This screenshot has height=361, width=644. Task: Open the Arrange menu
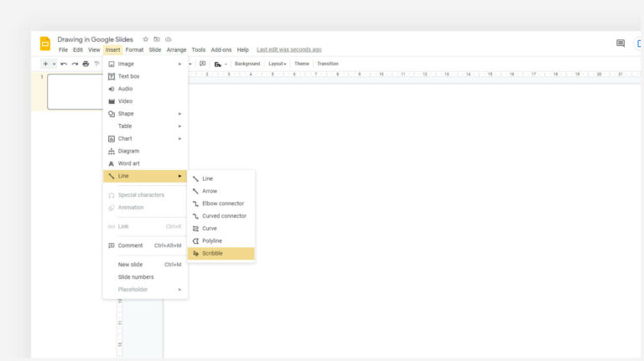pos(176,49)
